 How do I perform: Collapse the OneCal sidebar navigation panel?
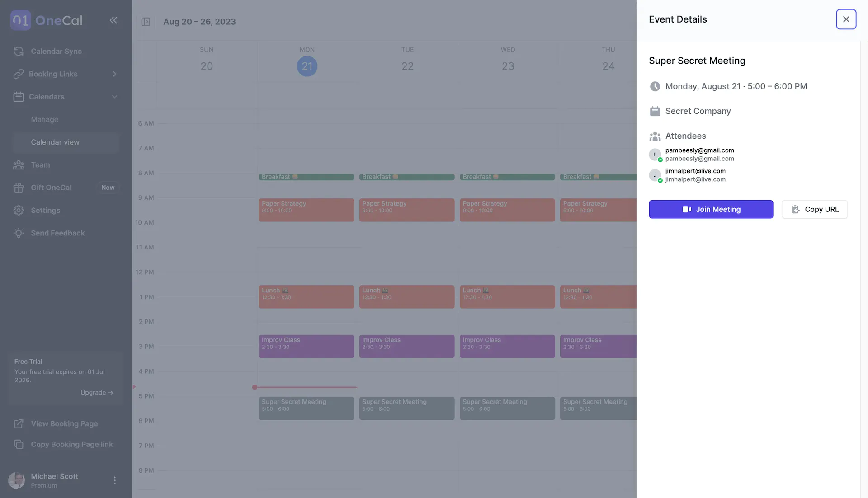pyautogui.click(x=113, y=20)
